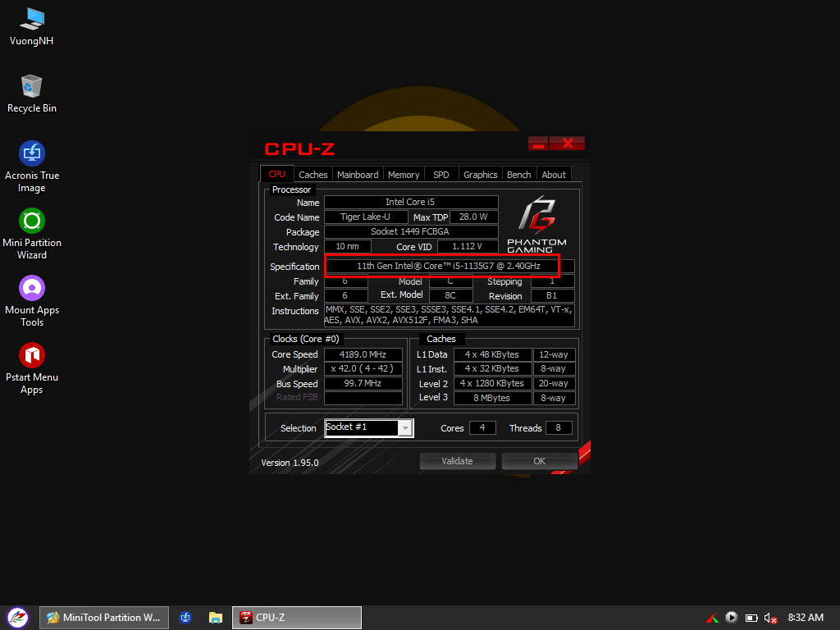Open the Acronis True Image desktop icon
This screenshot has height=630, width=840.
tap(32, 154)
